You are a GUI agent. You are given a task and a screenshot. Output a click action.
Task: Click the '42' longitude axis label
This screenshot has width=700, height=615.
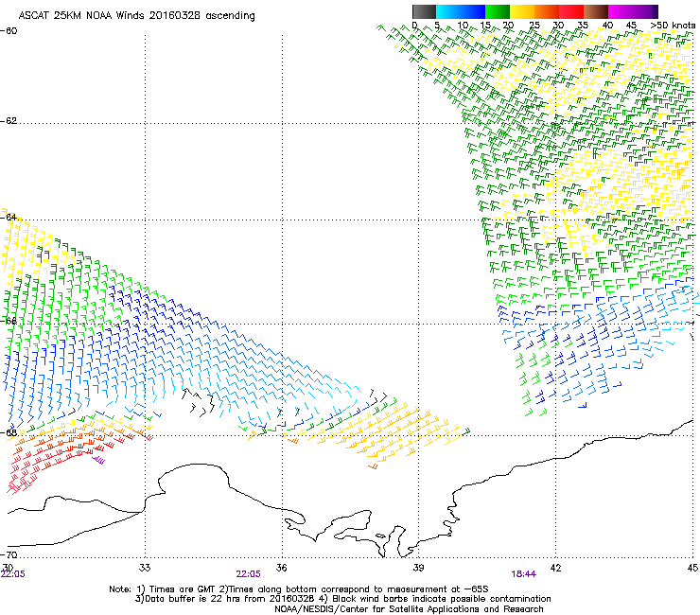[555, 568]
